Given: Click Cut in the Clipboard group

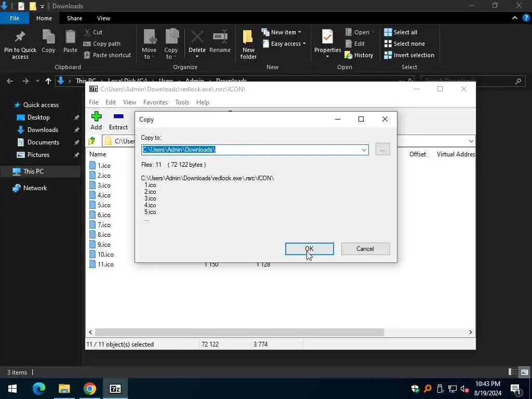Looking at the screenshot, I should tap(94, 32).
